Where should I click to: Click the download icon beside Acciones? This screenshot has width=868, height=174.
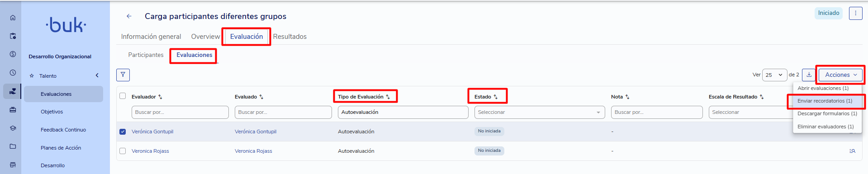[809, 75]
